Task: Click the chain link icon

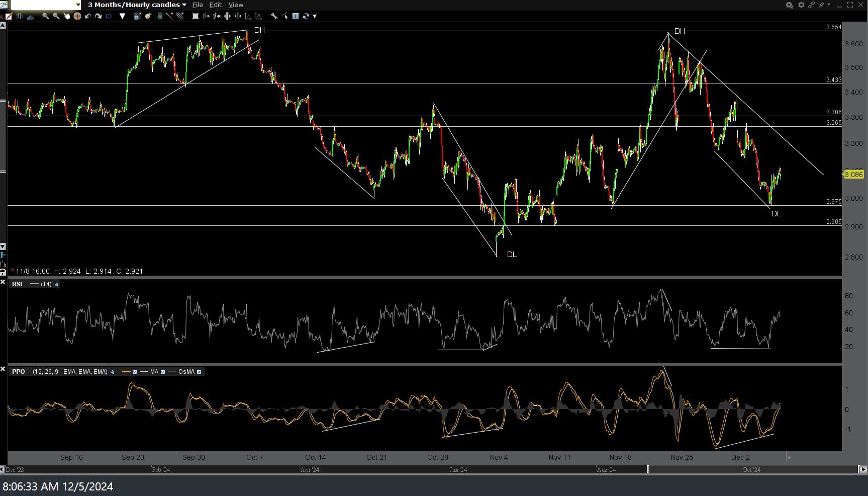Action: click(811, 5)
